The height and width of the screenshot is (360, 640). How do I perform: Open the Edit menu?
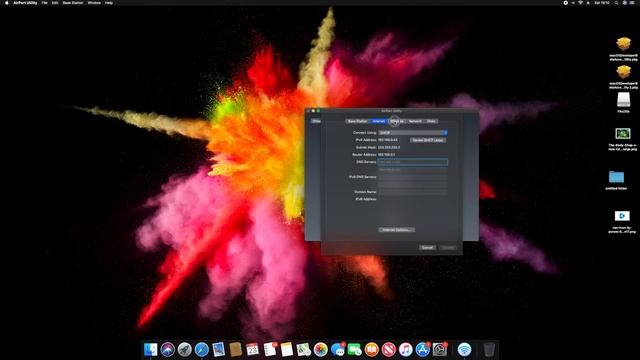click(55, 3)
